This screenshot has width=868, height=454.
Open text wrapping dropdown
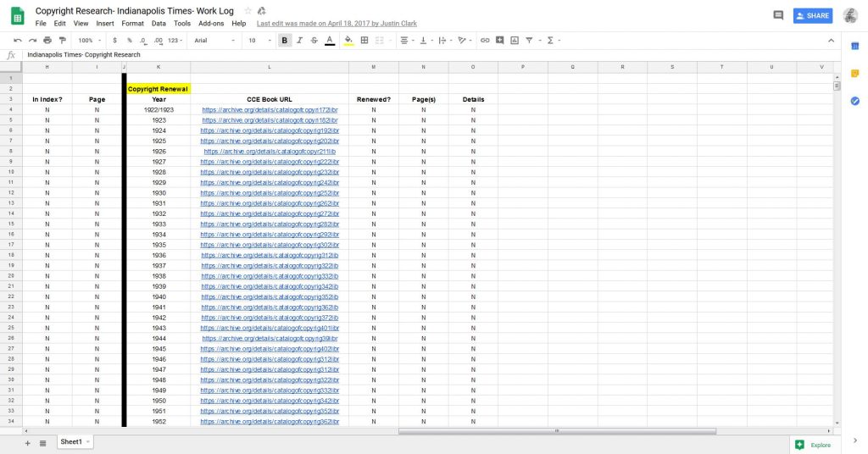pos(444,41)
